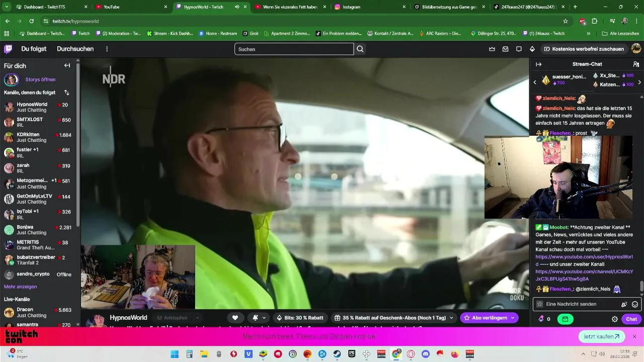Click Kostenlos werbefrei zuschauen button
This screenshot has width=644, height=362.
[x=584, y=49]
